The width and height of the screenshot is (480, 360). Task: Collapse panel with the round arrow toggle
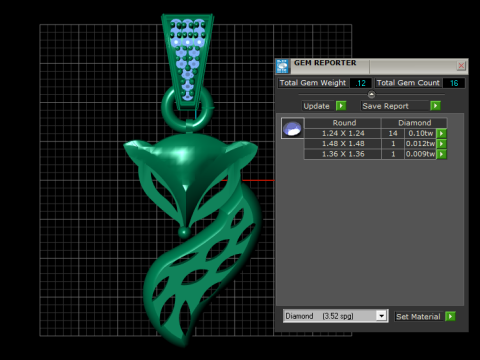click(x=371, y=94)
